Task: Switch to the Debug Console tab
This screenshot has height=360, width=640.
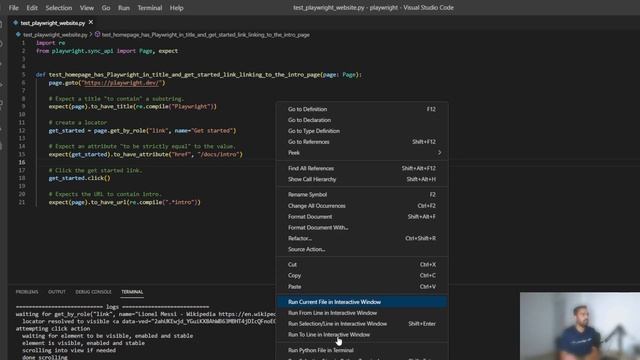Action: (93, 292)
